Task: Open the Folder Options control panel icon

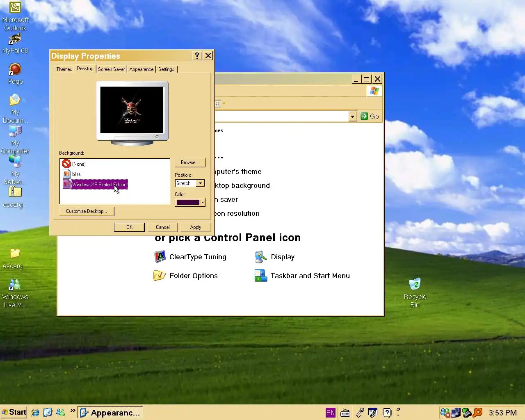Action: 185,276
